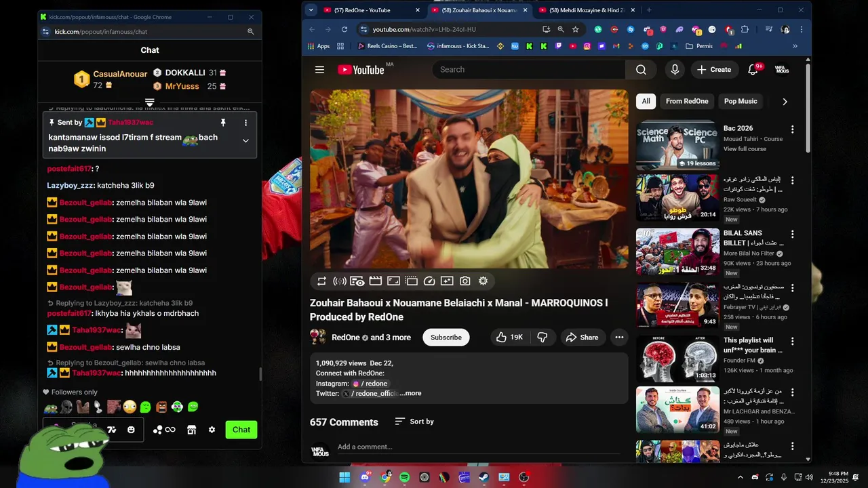Open the playback speed gauge icon
Image resolution: width=868 pixels, height=488 pixels.
[429, 281]
